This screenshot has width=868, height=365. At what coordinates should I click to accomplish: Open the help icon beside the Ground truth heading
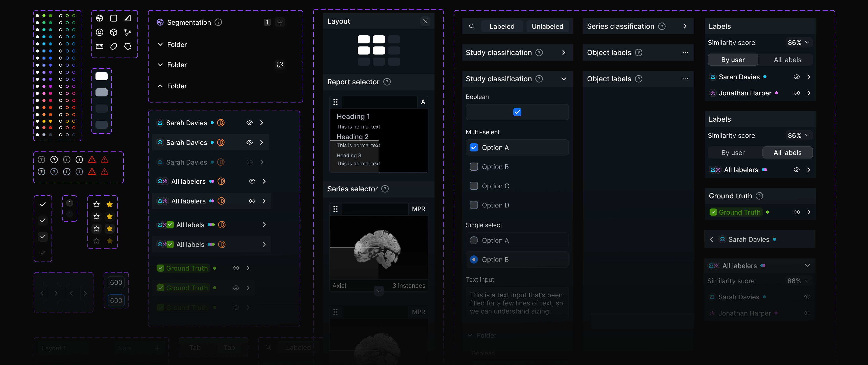pyautogui.click(x=759, y=196)
